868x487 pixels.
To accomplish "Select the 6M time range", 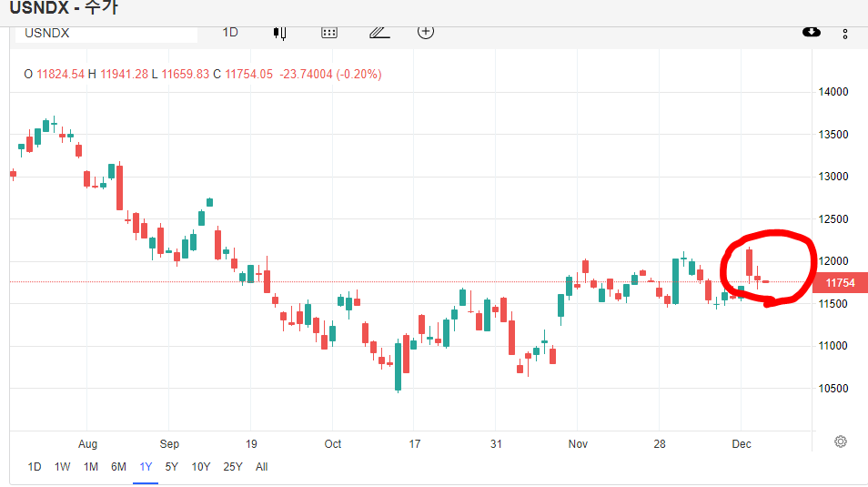I will 118,466.
